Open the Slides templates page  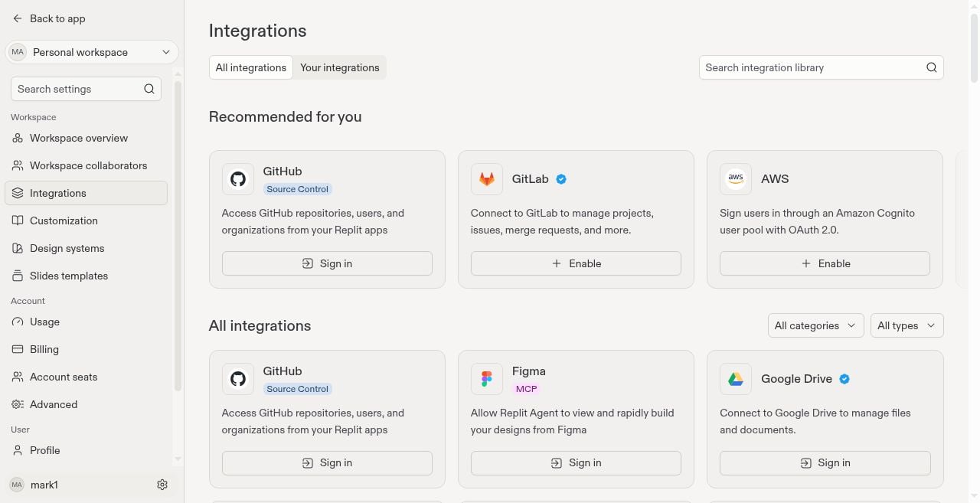[86, 276]
